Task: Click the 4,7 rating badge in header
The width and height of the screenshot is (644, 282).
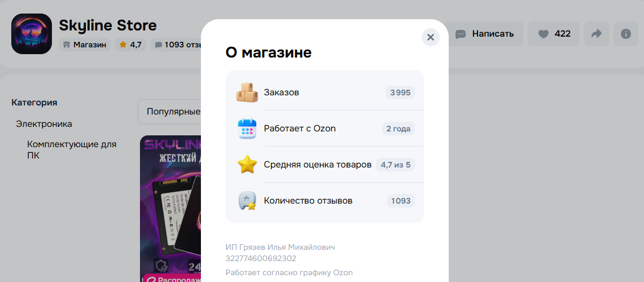Action: point(130,45)
